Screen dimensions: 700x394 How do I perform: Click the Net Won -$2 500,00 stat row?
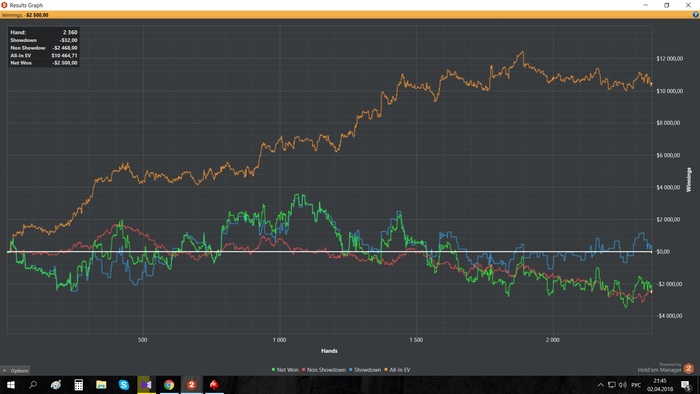[44, 63]
